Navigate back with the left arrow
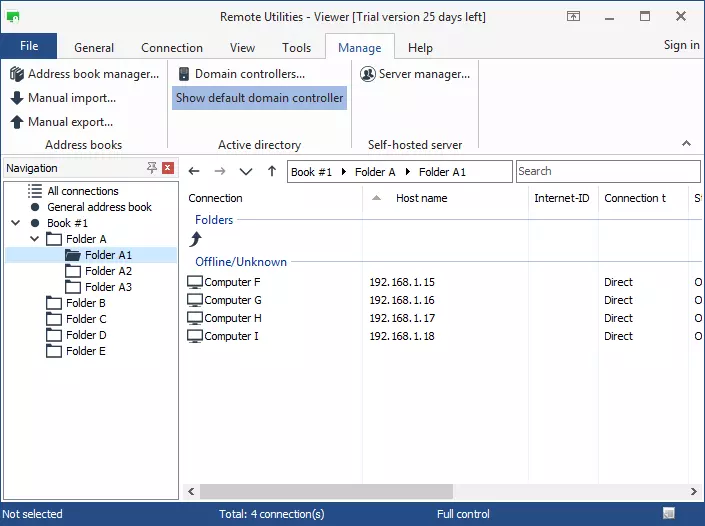 [194, 172]
